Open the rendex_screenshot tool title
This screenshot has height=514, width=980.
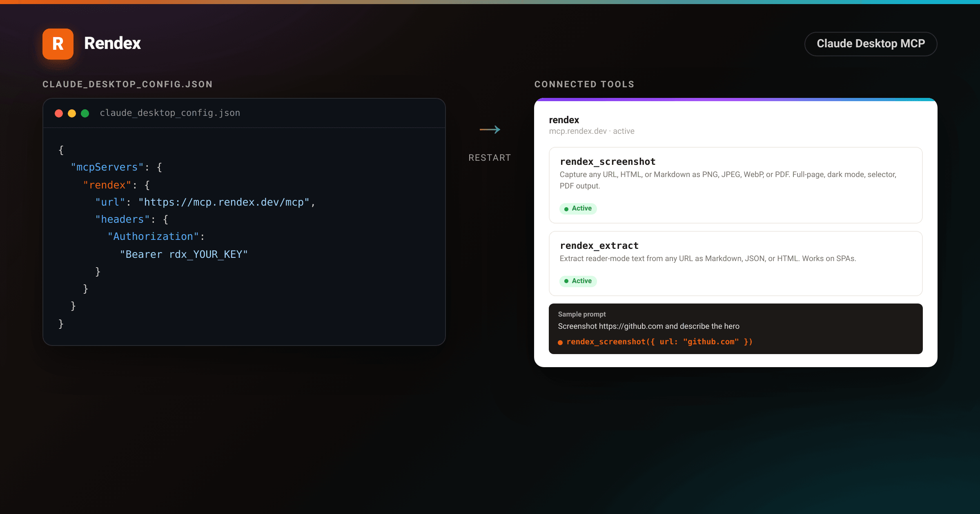(608, 162)
